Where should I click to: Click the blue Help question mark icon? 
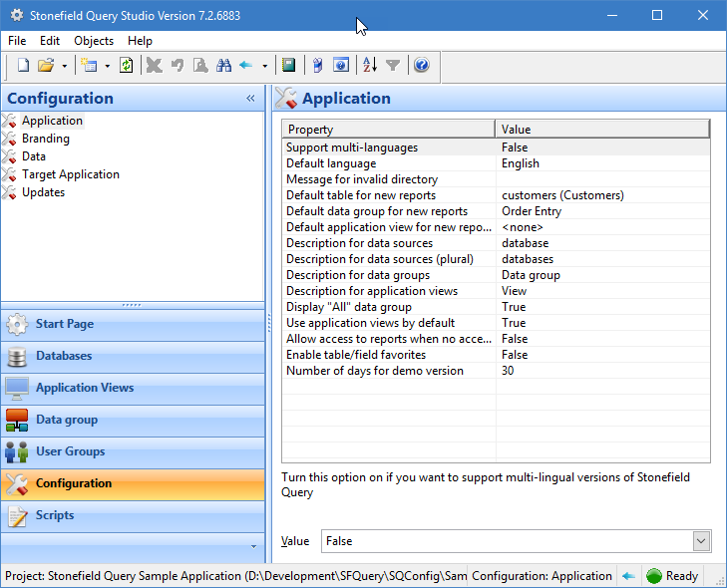(421, 66)
